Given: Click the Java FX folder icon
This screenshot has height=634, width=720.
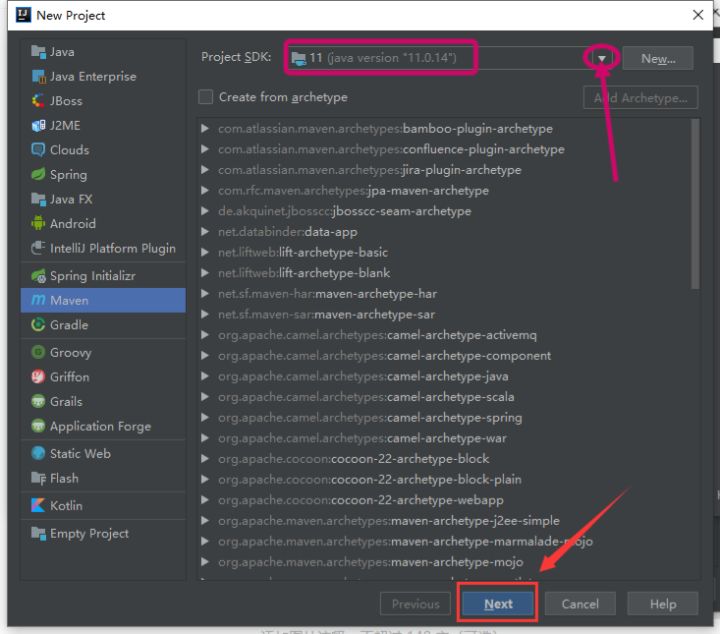Looking at the screenshot, I should point(39,199).
